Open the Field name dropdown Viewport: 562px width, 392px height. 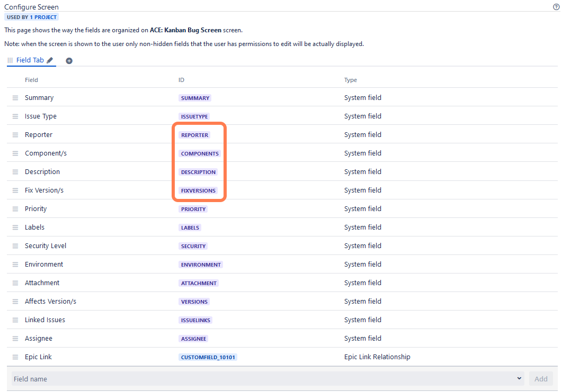pyautogui.click(x=268, y=379)
